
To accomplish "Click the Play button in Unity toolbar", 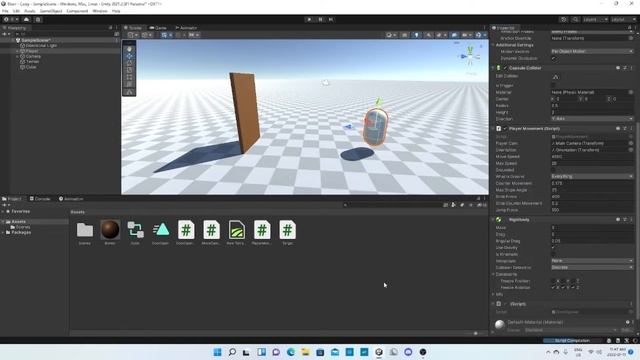I will [309, 19].
